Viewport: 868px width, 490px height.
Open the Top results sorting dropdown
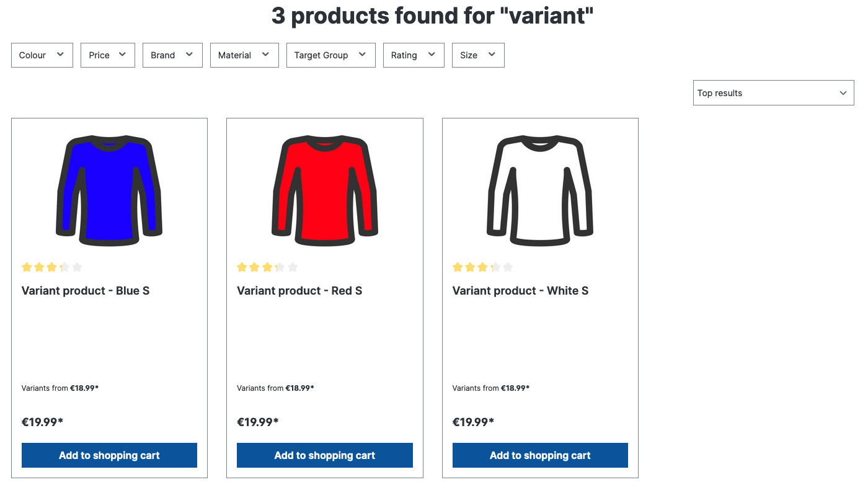773,93
